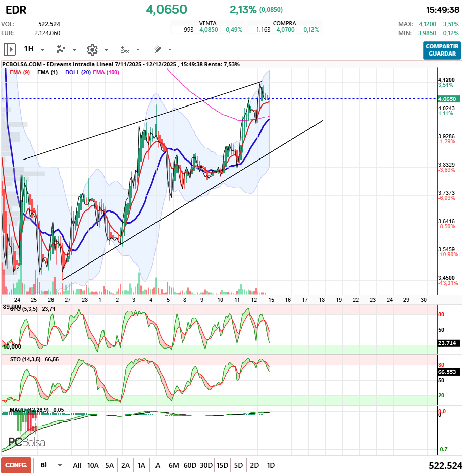
Task: Open the dropdown arrow beside BI
Action: 60,465
